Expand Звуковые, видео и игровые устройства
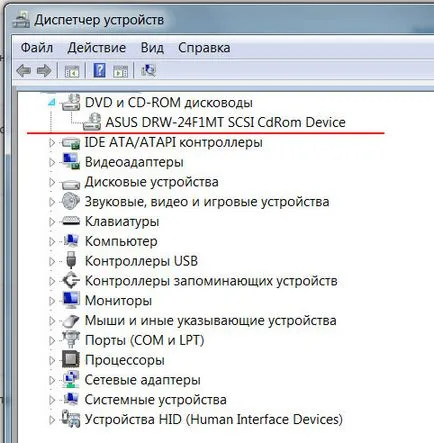Screen dimensions: 434x443 pos(52,202)
